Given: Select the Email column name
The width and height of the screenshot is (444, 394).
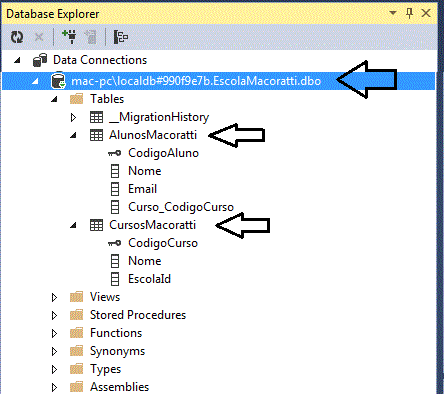Looking at the screenshot, I should (143, 189).
